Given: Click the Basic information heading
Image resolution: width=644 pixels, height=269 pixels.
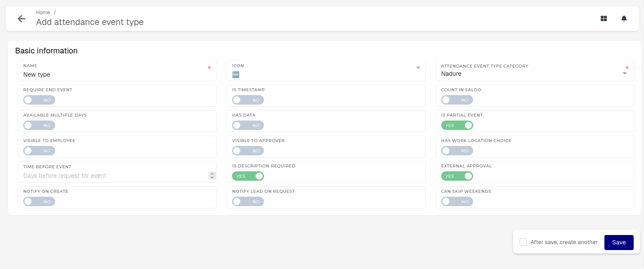Looking at the screenshot, I should pos(46,51).
